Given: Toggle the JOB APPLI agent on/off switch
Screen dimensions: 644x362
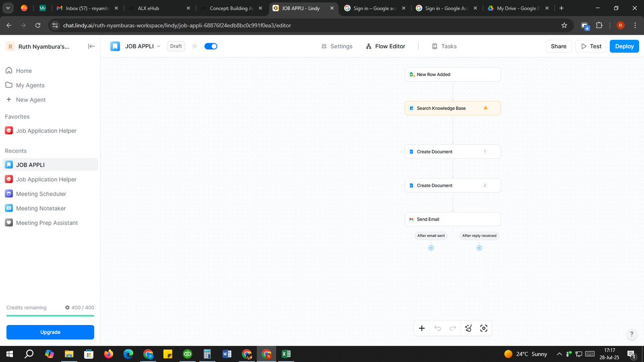Looking at the screenshot, I should 211,46.
